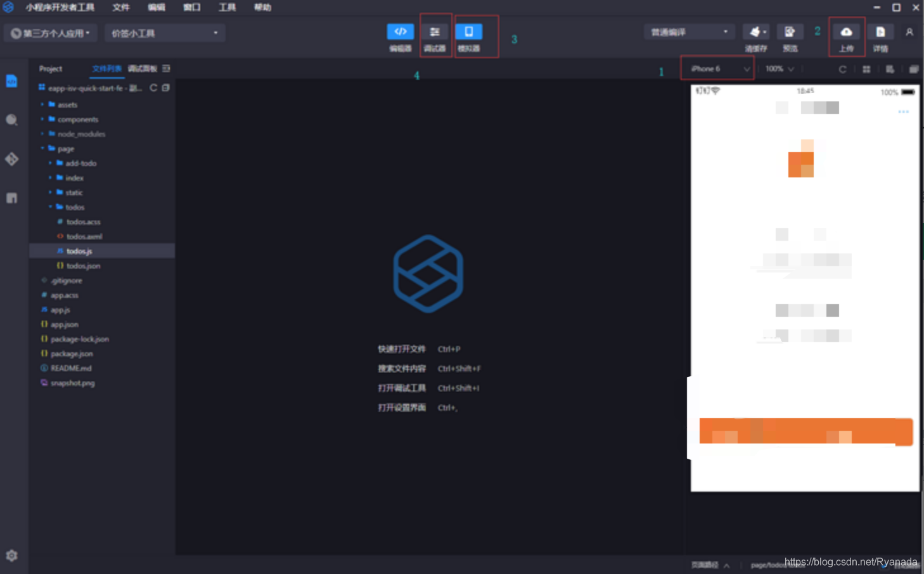Open the 普通编译 compile mode dropdown
The width and height of the screenshot is (924, 574).
coord(690,32)
